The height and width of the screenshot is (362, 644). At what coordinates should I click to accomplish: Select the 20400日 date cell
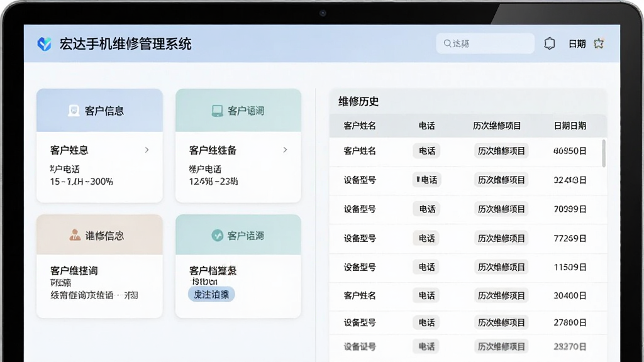(x=570, y=295)
